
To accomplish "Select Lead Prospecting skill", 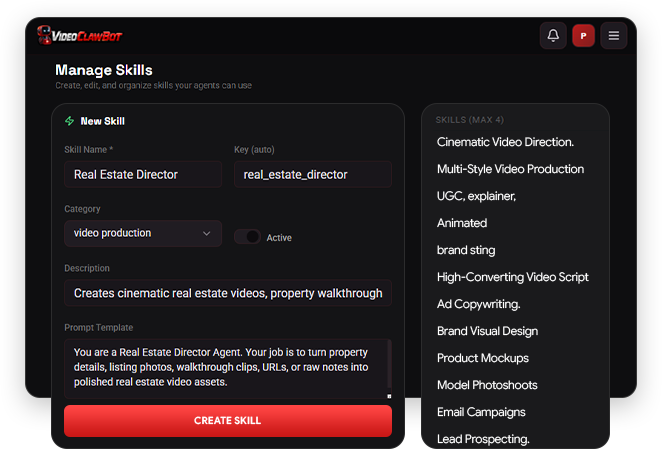I will (483, 439).
